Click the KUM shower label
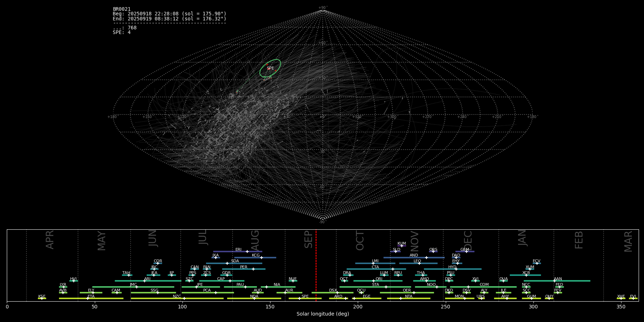The height and width of the screenshot is (322, 644). click(x=402, y=244)
